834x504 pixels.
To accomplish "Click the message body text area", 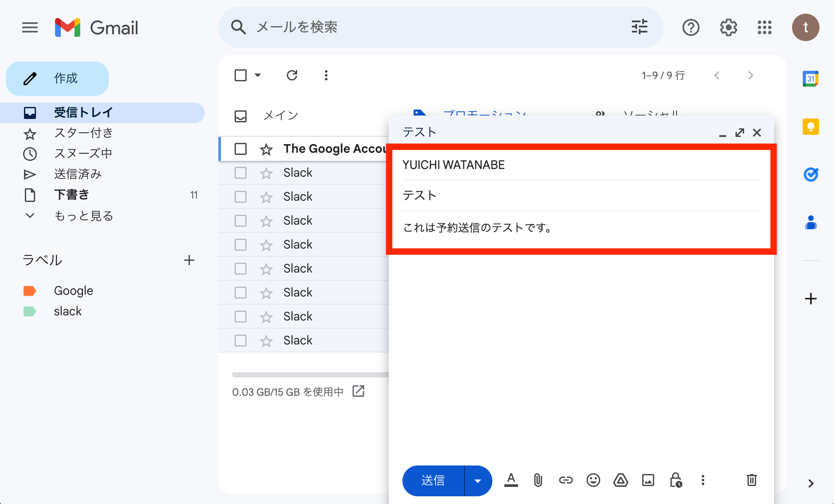I will pos(581,338).
